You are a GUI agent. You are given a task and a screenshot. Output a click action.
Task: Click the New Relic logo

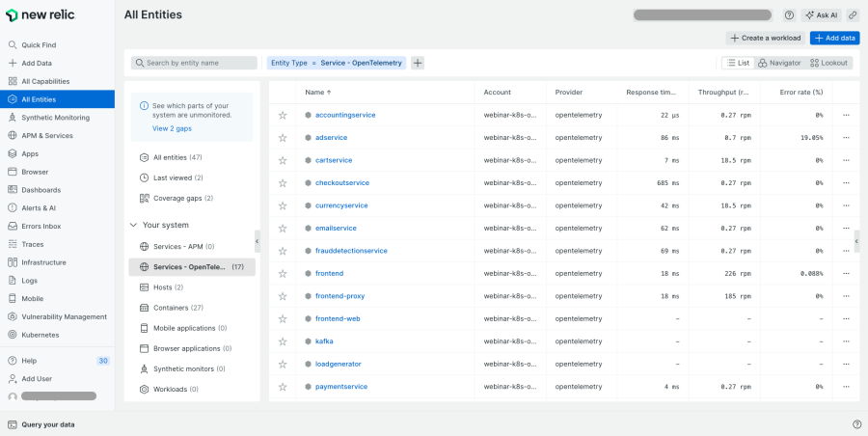pyautogui.click(x=41, y=15)
